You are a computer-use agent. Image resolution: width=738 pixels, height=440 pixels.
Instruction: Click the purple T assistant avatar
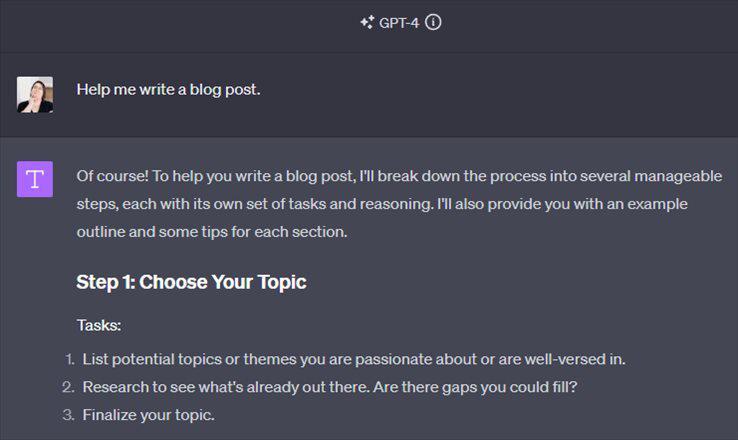click(x=35, y=179)
